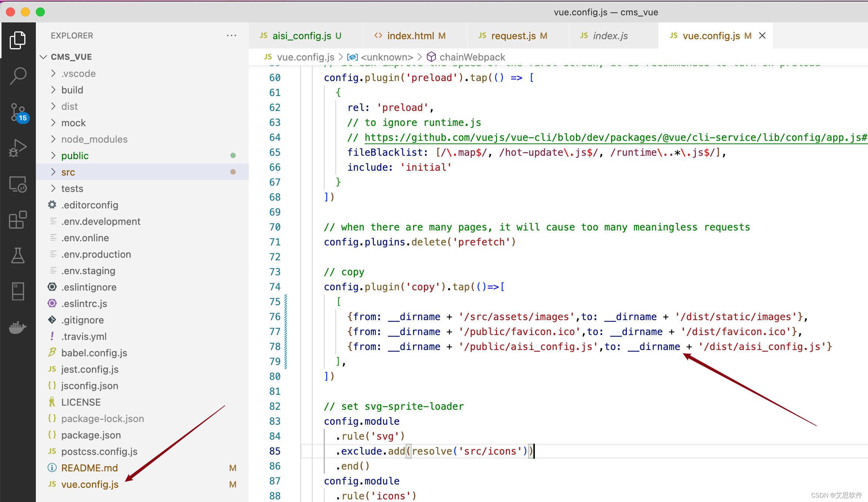
Task: Open the Extensions view
Action: click(x=18, y=220)
